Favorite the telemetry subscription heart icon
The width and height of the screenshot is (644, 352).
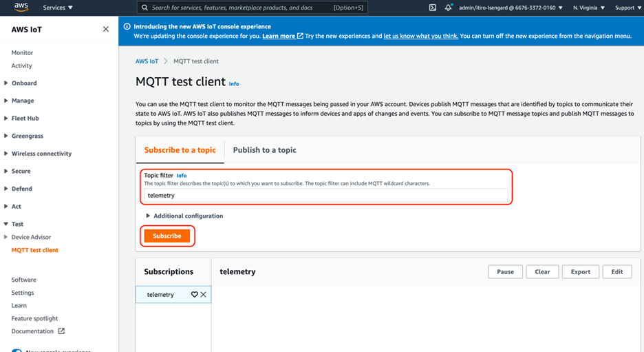(x=194, y=294)
